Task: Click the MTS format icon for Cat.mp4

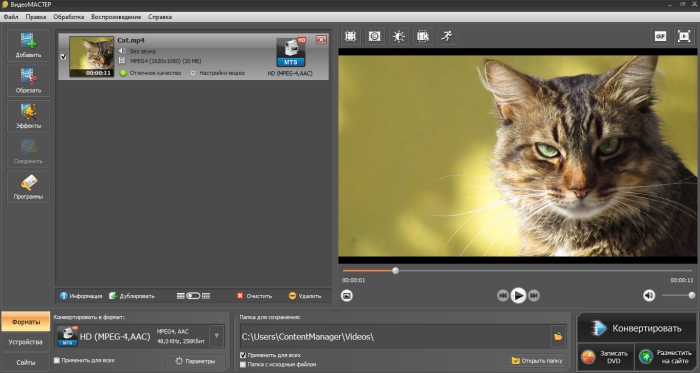Action: coord(291,53)
